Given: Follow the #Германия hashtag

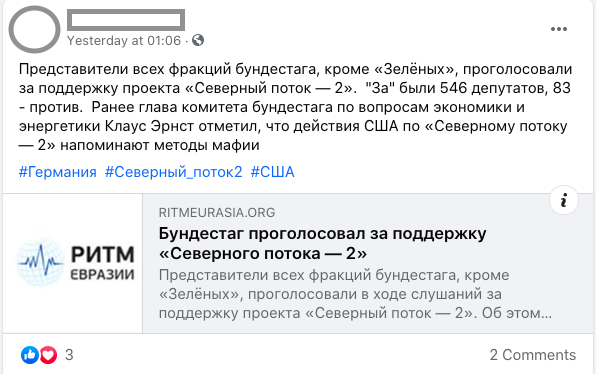Looking at the screenshot, I should click(58, 172).
